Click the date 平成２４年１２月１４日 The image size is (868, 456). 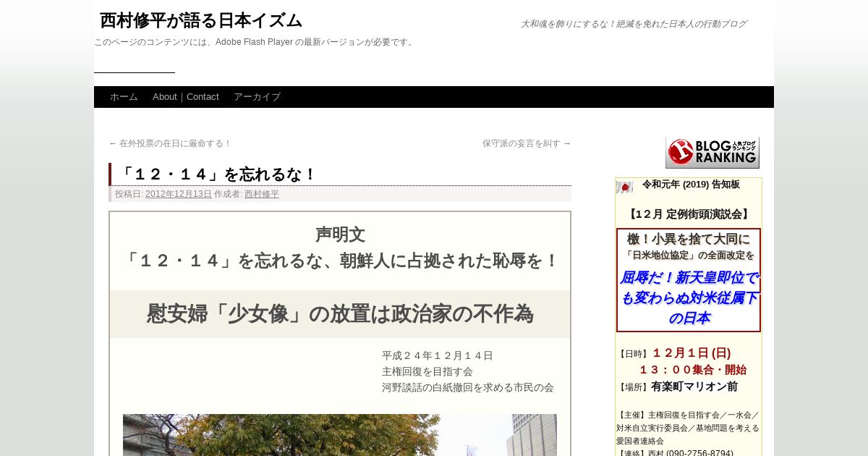(x=438, y=355)
